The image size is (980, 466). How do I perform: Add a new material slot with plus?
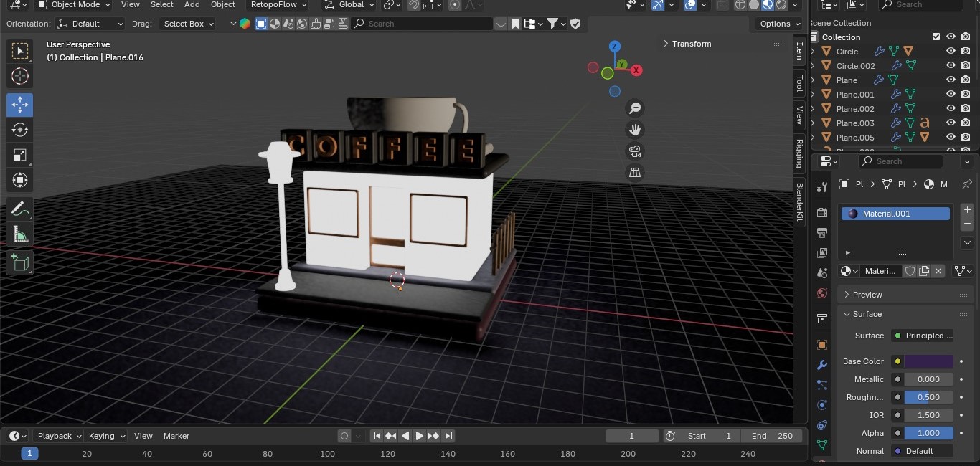pyautogui.click(x=967, y=210)
